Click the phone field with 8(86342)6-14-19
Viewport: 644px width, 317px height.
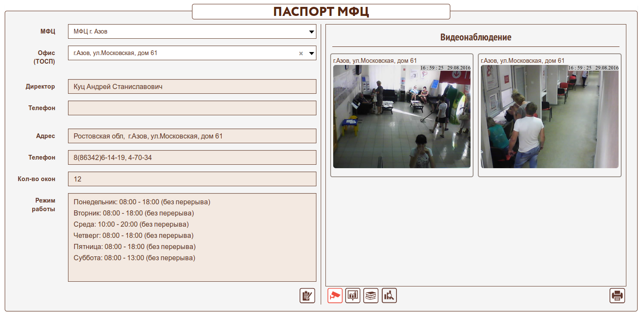click(x=192, y=157)
